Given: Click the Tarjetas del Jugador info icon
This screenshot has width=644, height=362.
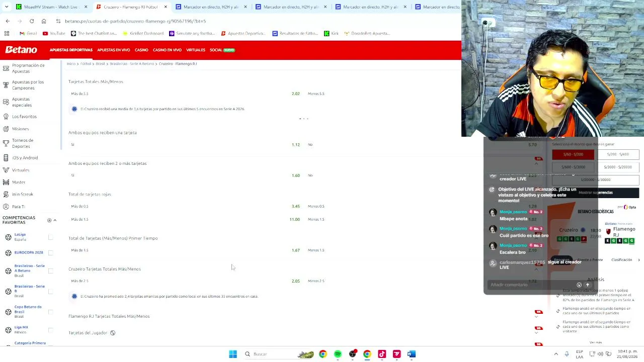Looking at the screenshot, I should coord(113,333).
